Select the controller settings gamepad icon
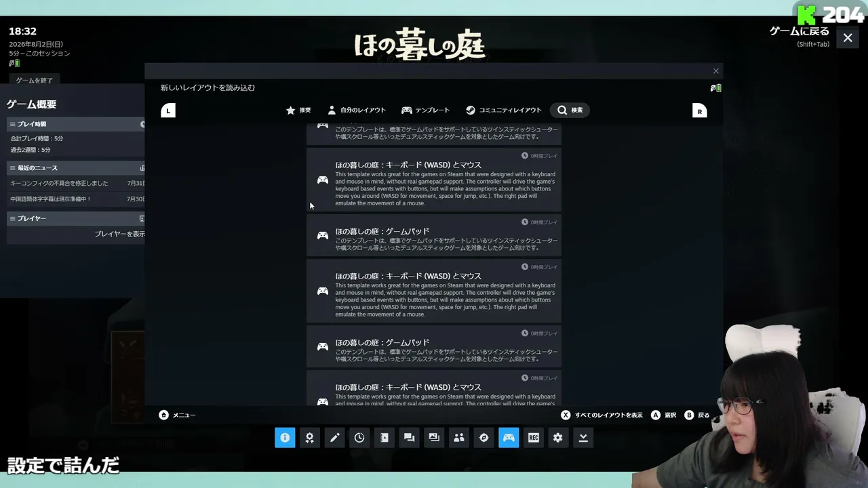This screenshot has width=868, height=488. tap(509, 438)
